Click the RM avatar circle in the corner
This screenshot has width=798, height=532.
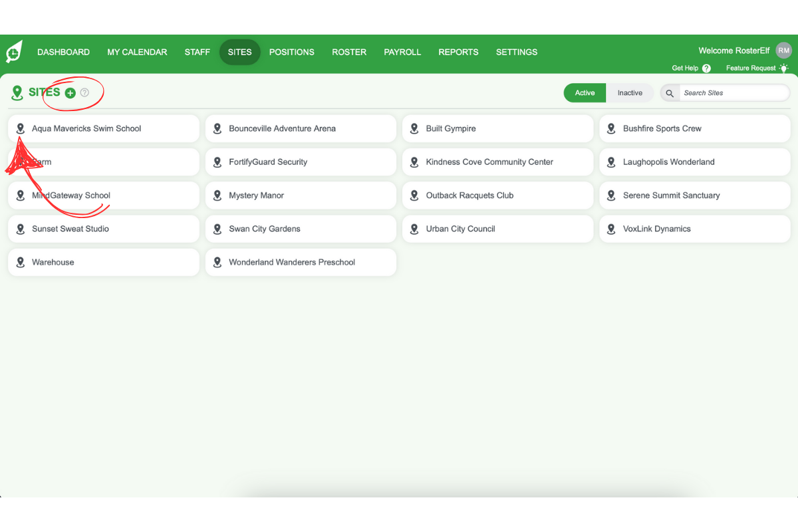coord(783,50)
